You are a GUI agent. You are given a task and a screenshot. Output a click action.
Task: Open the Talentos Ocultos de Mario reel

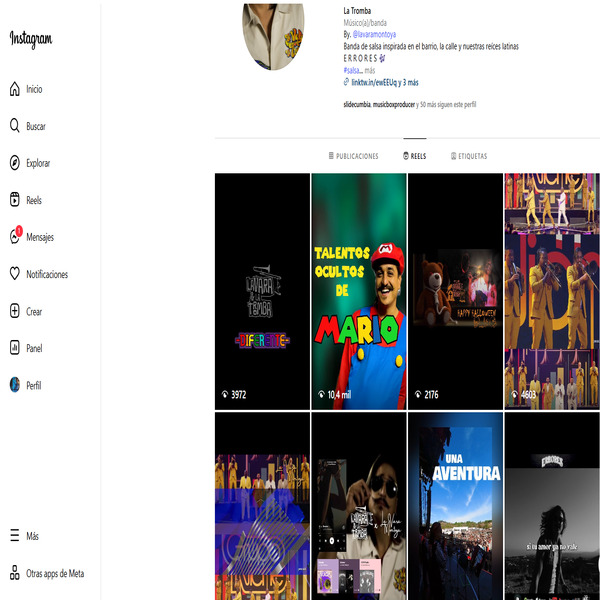point(359,291)
